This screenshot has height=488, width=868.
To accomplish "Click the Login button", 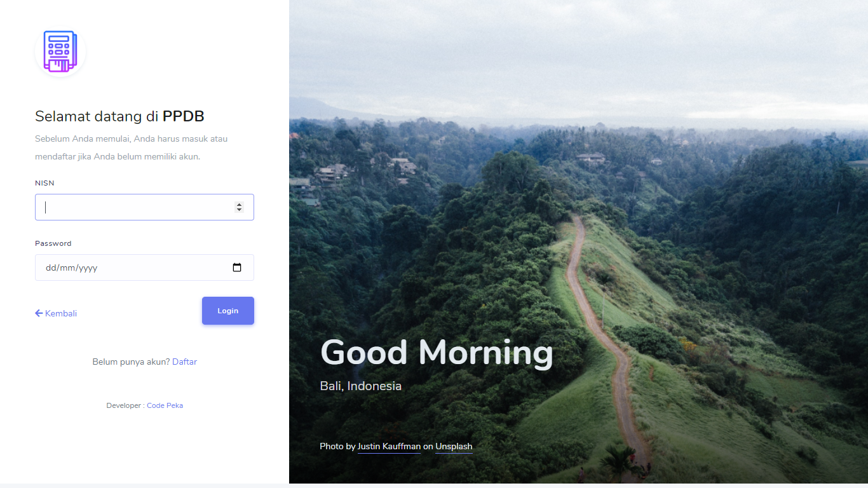I will click(x=228, y=311).
